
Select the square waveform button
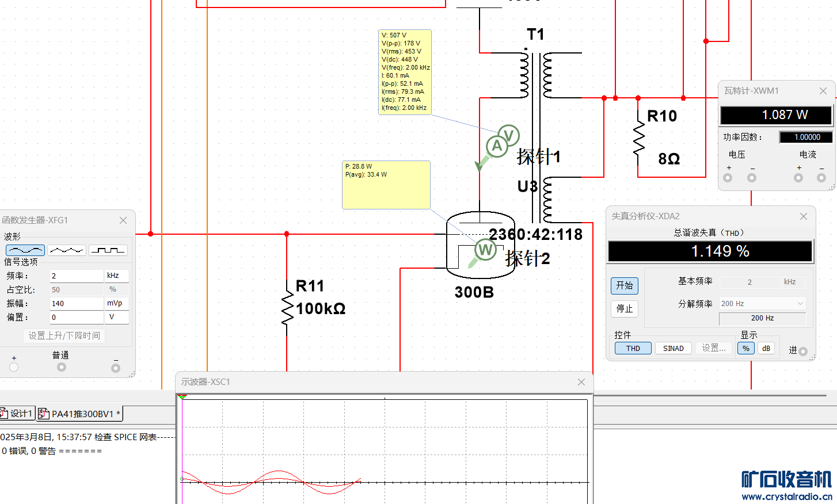click(108, 250)
